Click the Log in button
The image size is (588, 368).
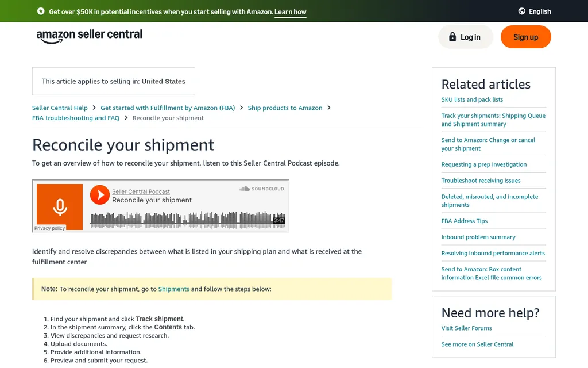[x=465, y=37]
